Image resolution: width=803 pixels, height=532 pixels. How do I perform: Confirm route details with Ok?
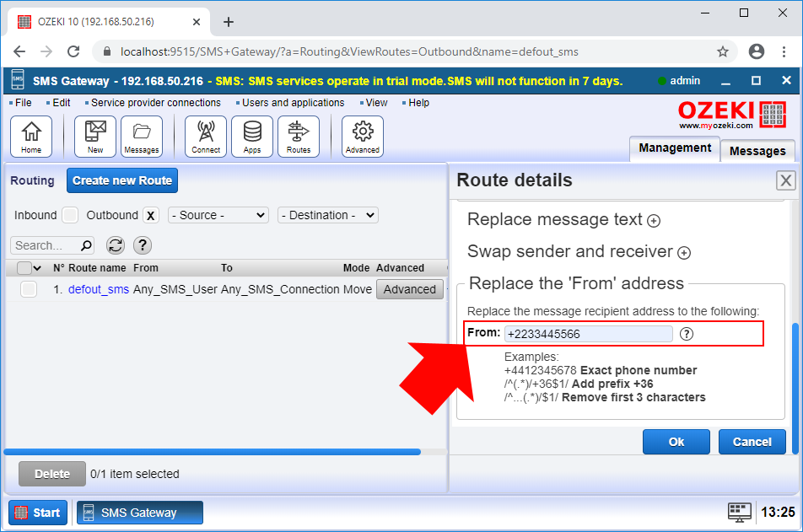[676, 442]
